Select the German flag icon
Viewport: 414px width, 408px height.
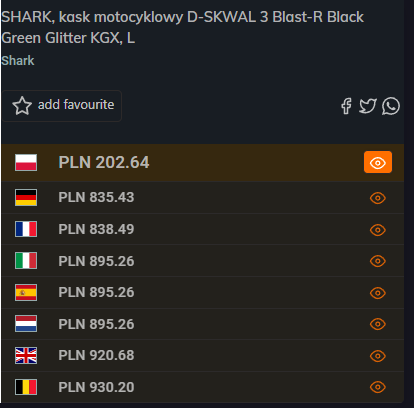coord(26,197)
